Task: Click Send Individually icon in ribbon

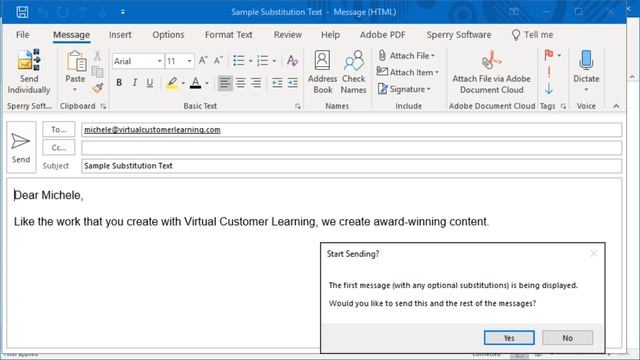Action: click(29, 72)
